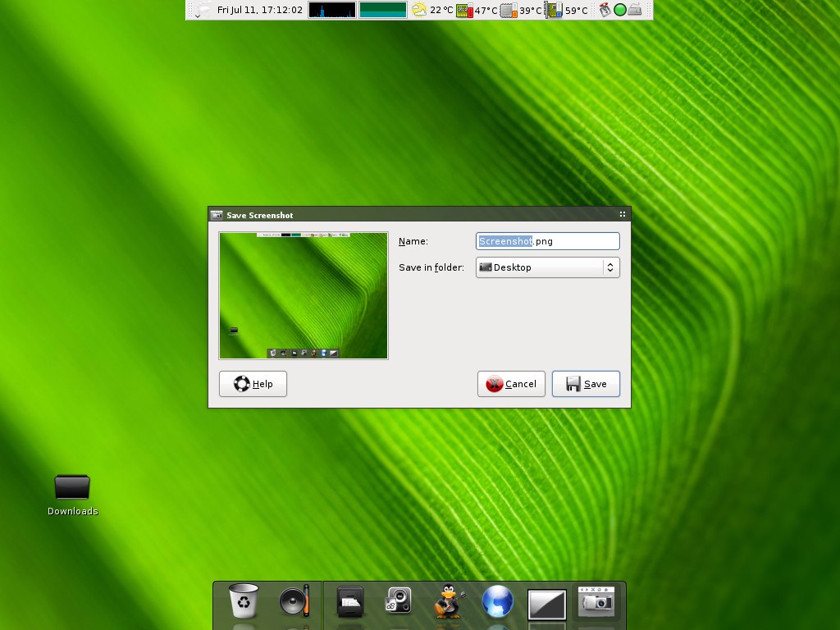Click the 59°C card sensor icon
Image resolution: width=840 pixels, height=630 pixels.
point(554,10)
